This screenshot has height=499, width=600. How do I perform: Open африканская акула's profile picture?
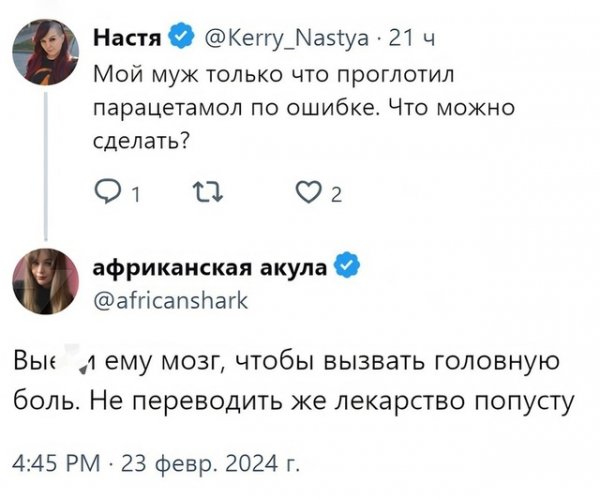45,281
